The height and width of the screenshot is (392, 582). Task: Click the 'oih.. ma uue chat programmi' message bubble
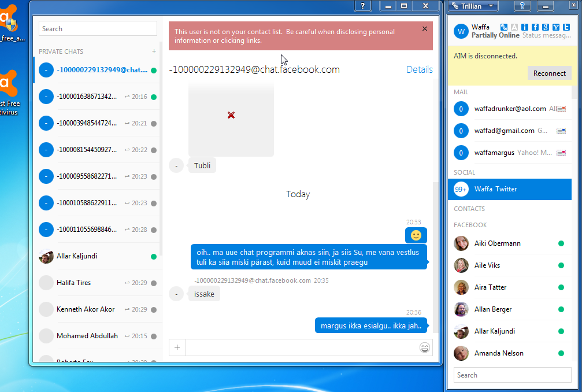point(309,257)
